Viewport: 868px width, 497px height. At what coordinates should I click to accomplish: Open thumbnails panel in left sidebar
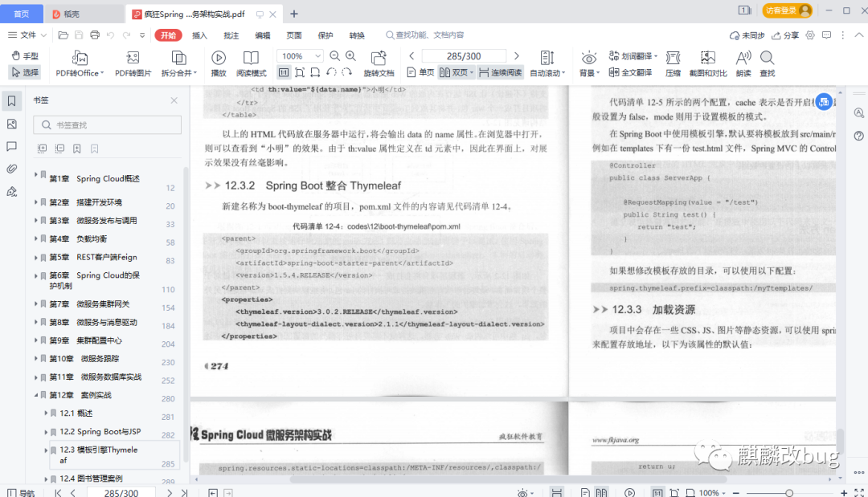(x=11, y=124)
